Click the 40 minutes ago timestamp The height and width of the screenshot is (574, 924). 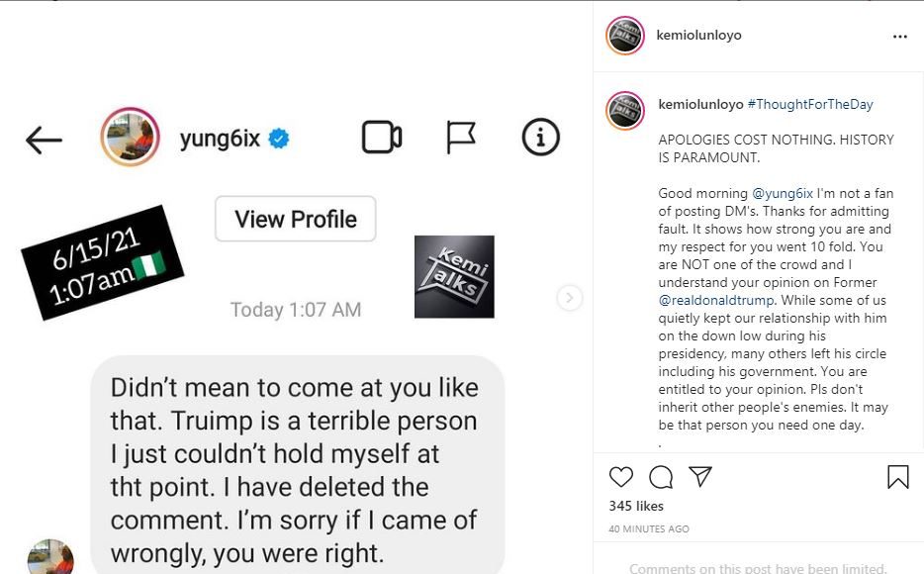(x=649, y=529)
